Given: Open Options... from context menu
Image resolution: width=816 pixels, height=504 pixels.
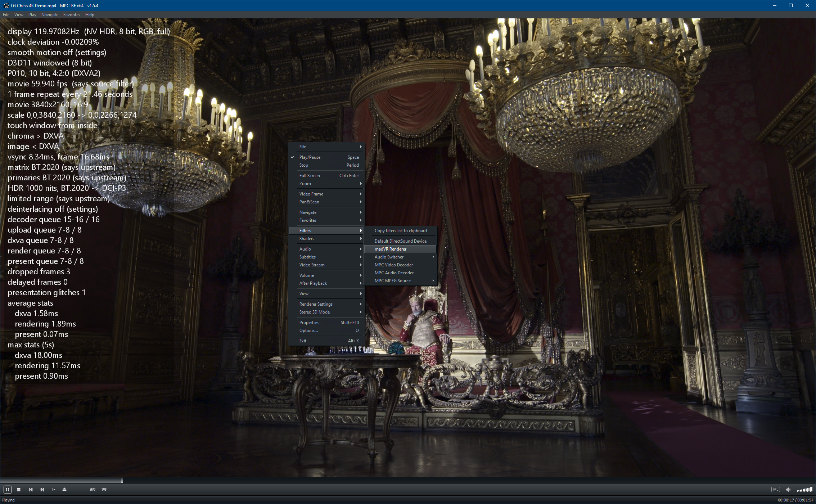Looking at the screenshot, I should pyautogui.click(x=308, y=330).
